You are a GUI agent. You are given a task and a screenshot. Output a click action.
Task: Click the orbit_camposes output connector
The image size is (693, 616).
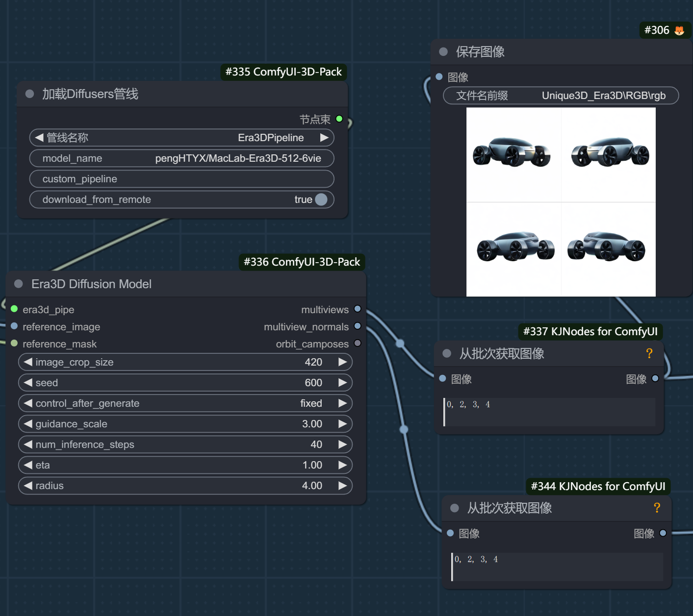click(358, 343)
